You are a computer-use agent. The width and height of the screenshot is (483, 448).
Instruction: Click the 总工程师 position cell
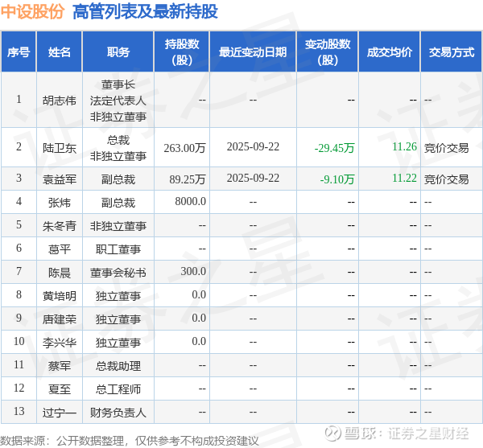pyautogui.click(x=118, y=389)
